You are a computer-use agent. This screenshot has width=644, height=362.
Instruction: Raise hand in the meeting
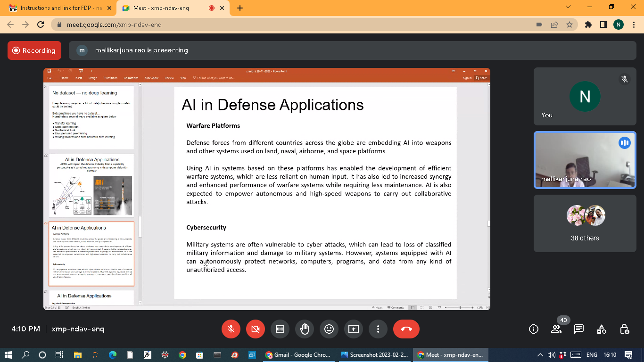305,329
